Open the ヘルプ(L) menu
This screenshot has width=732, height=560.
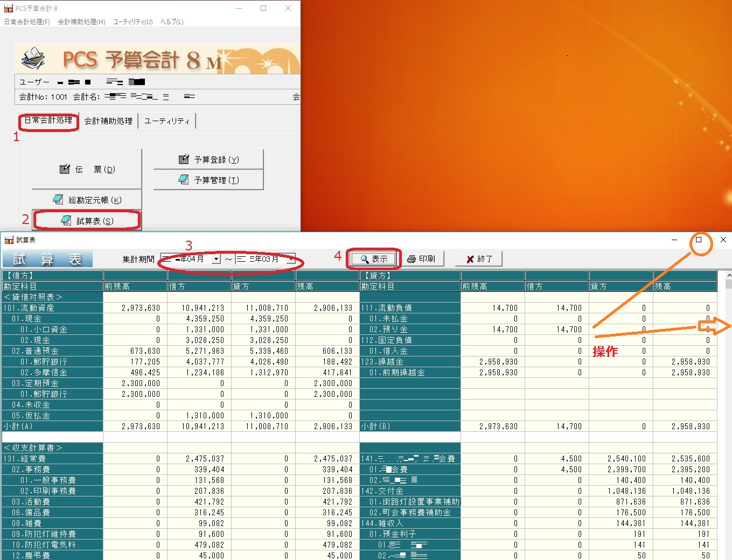(172, 22)
